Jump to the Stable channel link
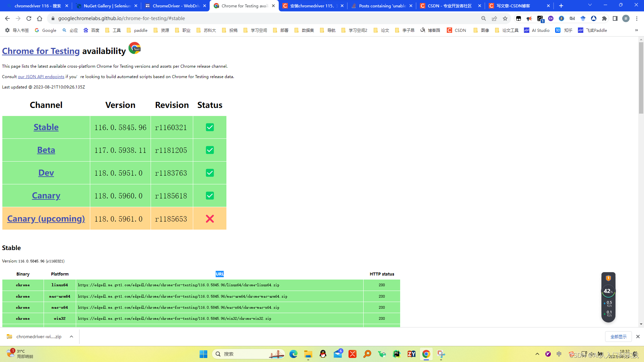The width and height of the screenshot is (644, 362). click(x=46, y=127)
